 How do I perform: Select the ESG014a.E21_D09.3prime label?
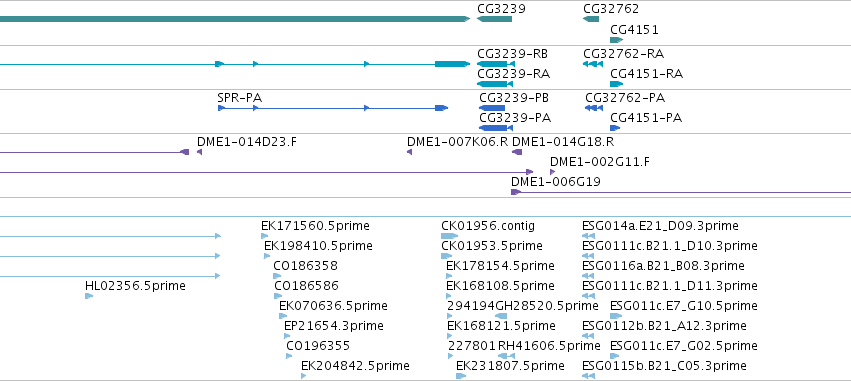(660, 226)
